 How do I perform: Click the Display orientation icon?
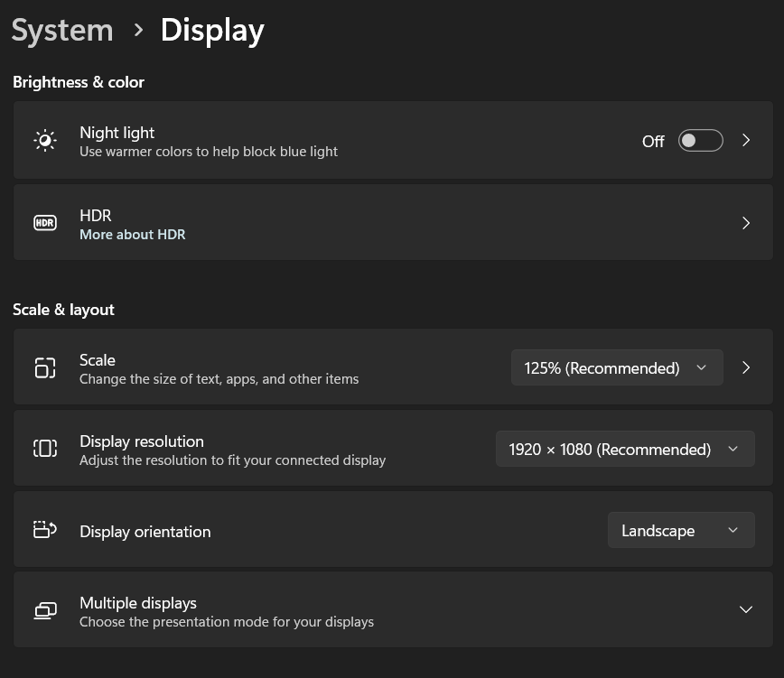45,529
